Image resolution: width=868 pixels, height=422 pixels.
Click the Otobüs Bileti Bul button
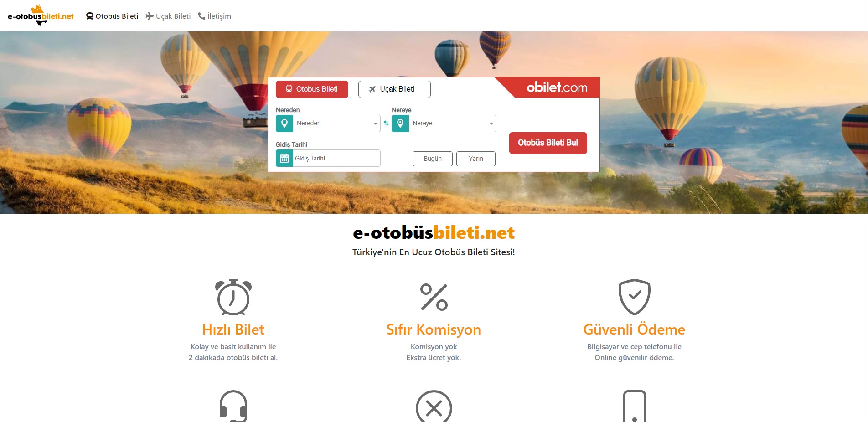click(548, 143)
